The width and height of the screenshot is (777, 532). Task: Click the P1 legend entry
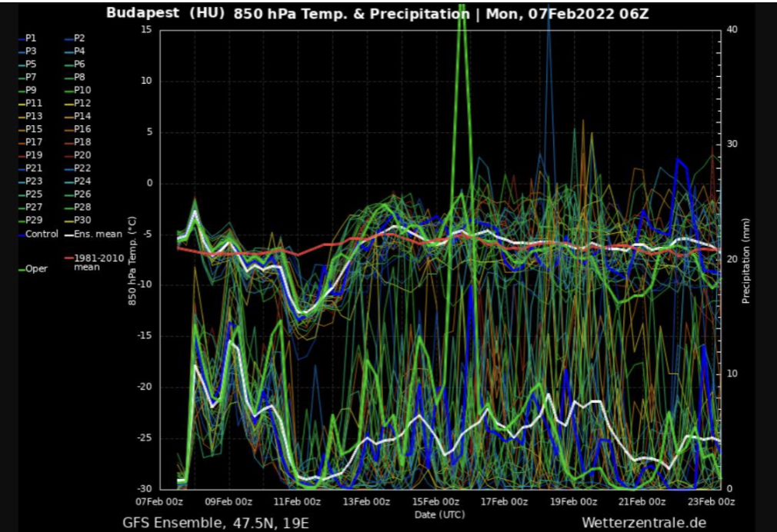pos(31,38)
